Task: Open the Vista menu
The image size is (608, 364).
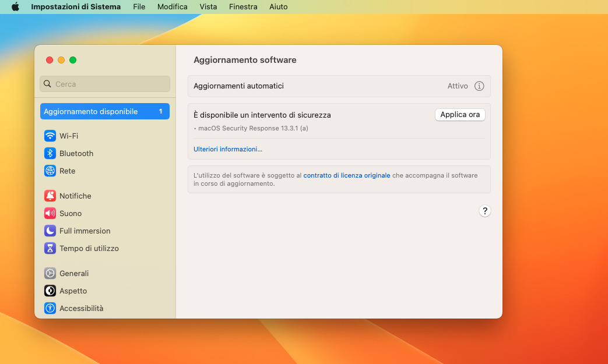Action: click(x=208, y=6)
